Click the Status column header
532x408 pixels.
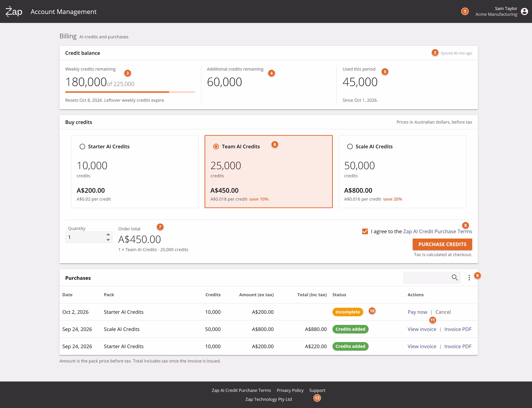[339, 295]
